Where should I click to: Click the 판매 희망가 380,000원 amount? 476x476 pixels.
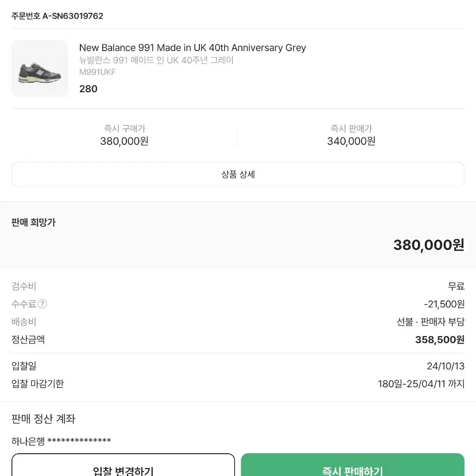pos(428,244)
